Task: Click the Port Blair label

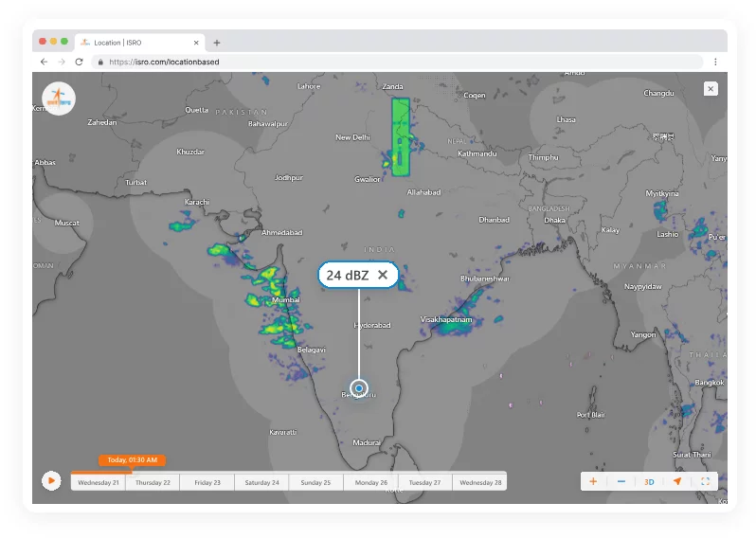Action: pos(590,415)
